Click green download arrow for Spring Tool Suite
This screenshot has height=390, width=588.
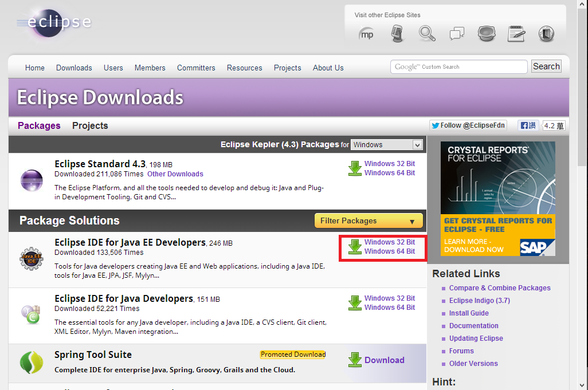(355, 360)
